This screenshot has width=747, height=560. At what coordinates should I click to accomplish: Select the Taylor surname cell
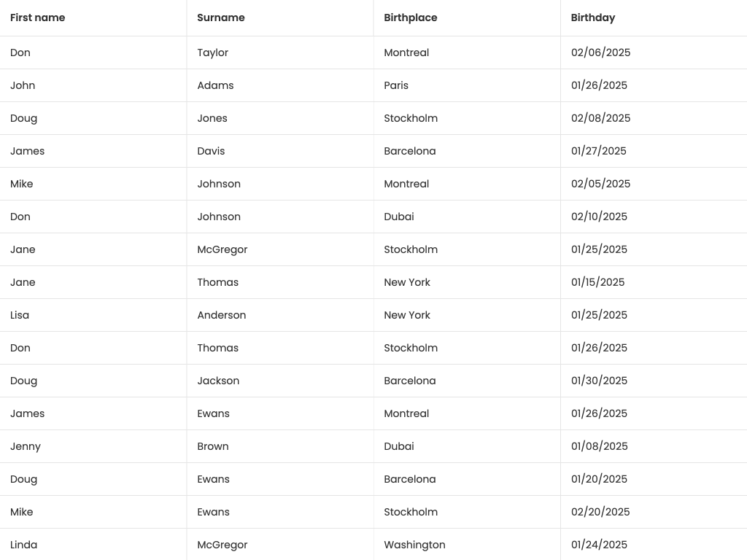pyautogui.click(x=213, y=52)
